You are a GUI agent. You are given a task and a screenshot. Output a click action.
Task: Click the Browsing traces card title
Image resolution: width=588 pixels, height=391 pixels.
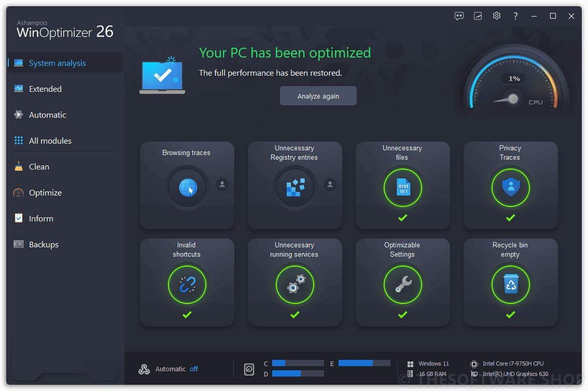pyautogui.click(x=186, y=152)
